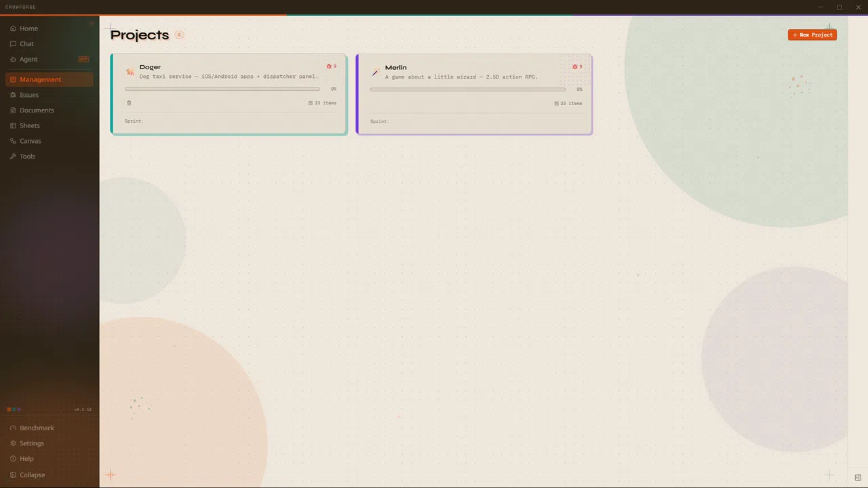Click the Doger project emoji icon
Viewport: 868px width, 488px height.
pos(130,72)
